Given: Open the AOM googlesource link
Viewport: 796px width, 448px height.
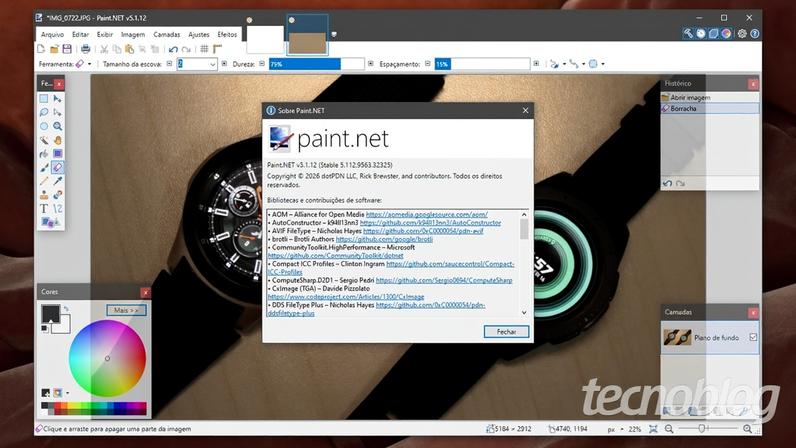Looking at the screenshot, I should pyautogui.click(x=426, y=214).
